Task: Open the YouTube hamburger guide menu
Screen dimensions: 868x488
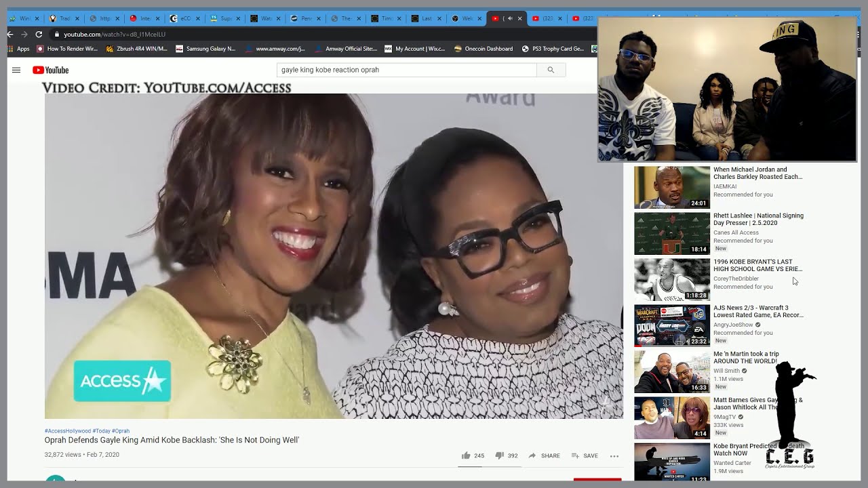Action: [x=16, y=70]
